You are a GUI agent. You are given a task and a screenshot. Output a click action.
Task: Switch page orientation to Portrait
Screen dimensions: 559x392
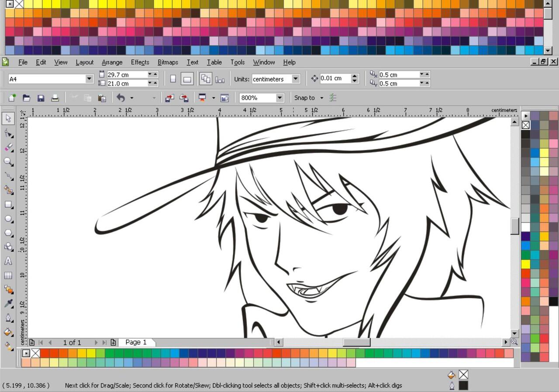173,79
